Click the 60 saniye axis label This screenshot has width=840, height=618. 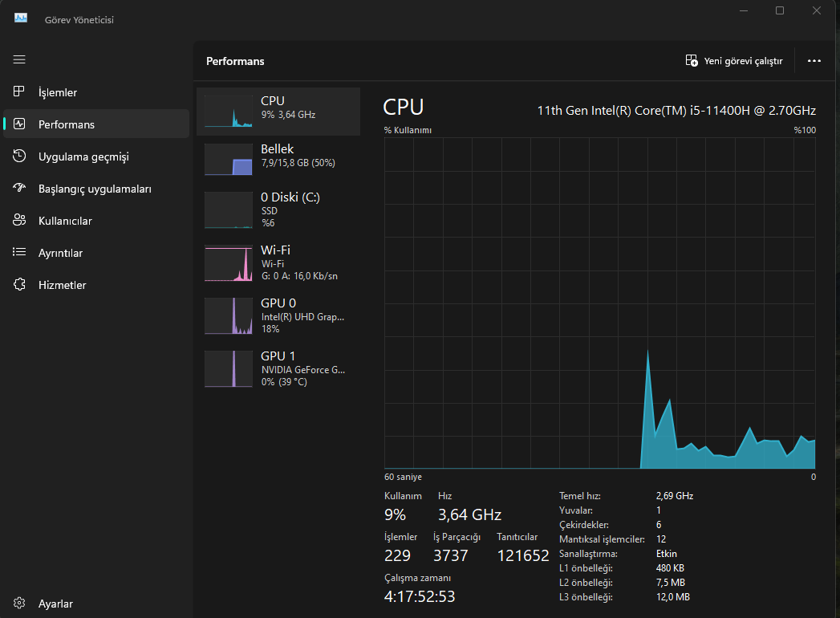[x=403, y=477]
